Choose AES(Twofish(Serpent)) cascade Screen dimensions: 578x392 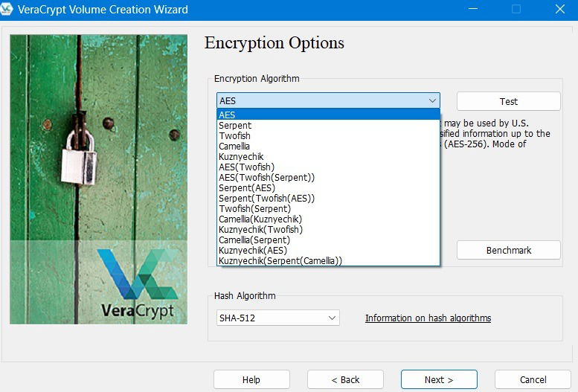tap(328, 177)
